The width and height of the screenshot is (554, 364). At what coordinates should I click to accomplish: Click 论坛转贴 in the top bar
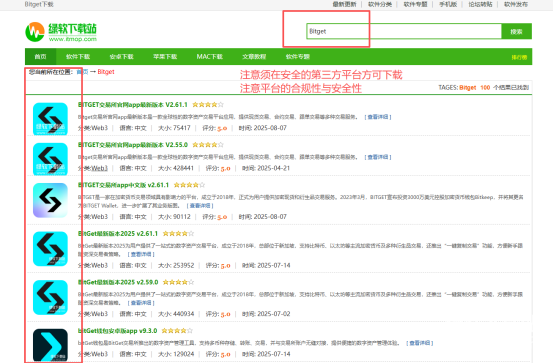[480, 4]
